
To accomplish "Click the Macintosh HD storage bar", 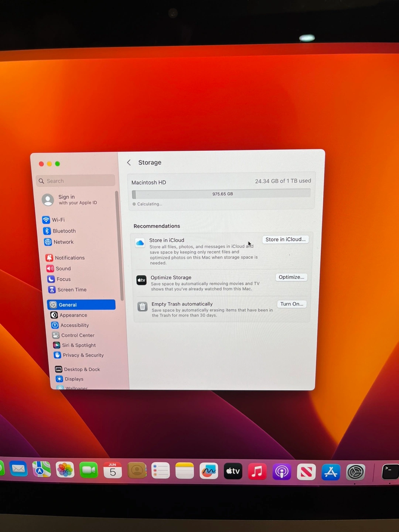I will coord(222,194).
